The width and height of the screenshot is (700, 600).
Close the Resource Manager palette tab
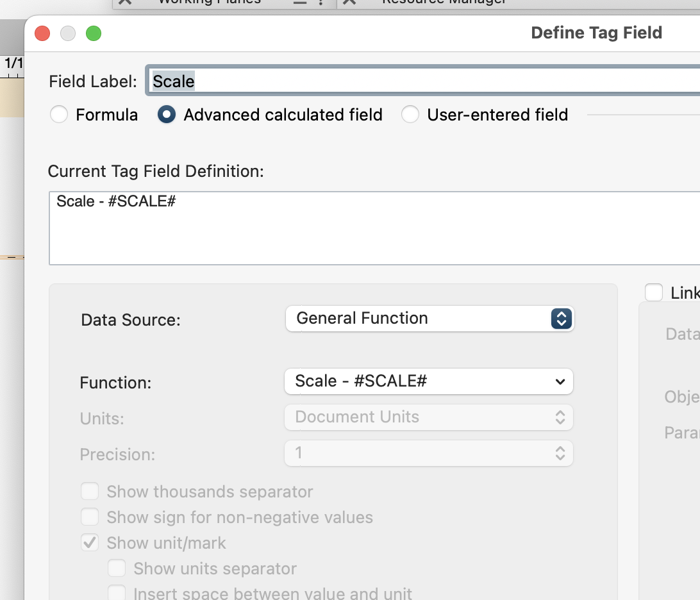point(349,2)
